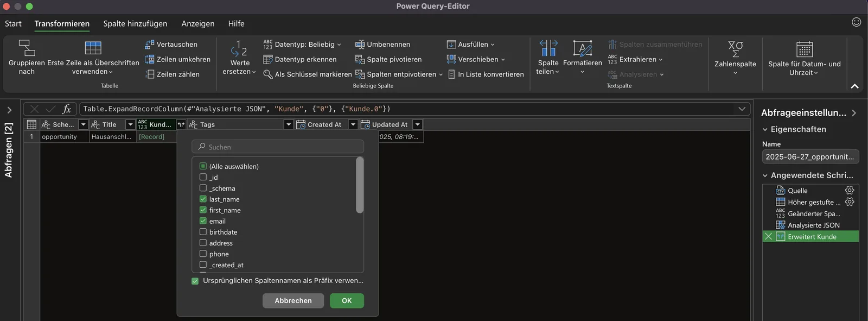Collapse the ribbon with up chevron

tap(854, 86)
